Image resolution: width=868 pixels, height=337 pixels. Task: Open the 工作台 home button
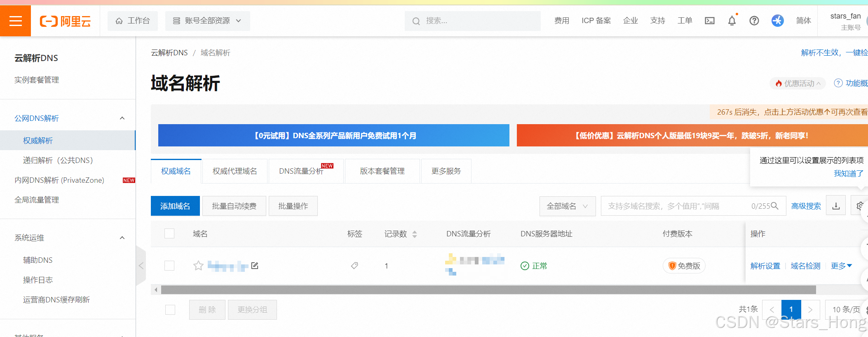(x=133, y=21)
